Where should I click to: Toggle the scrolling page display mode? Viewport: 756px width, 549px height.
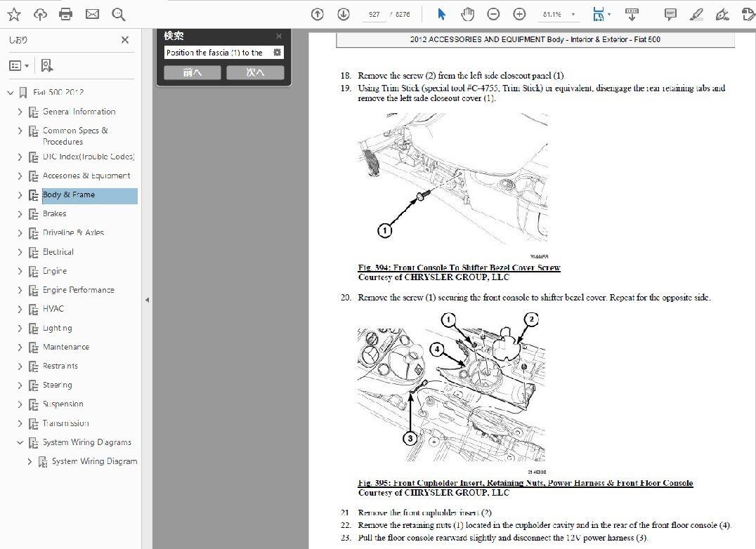(x=632, y=13)
